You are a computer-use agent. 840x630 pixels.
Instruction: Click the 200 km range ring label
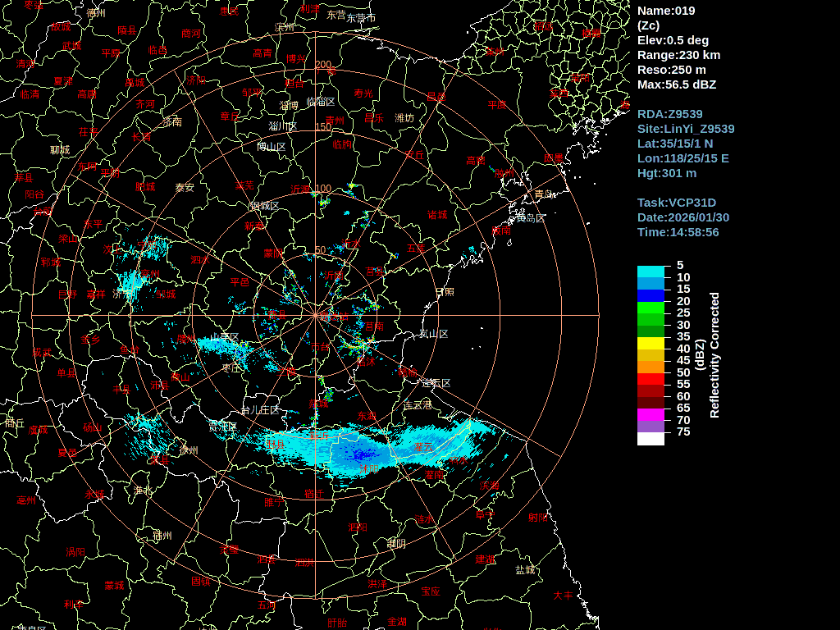pos(323,65)
